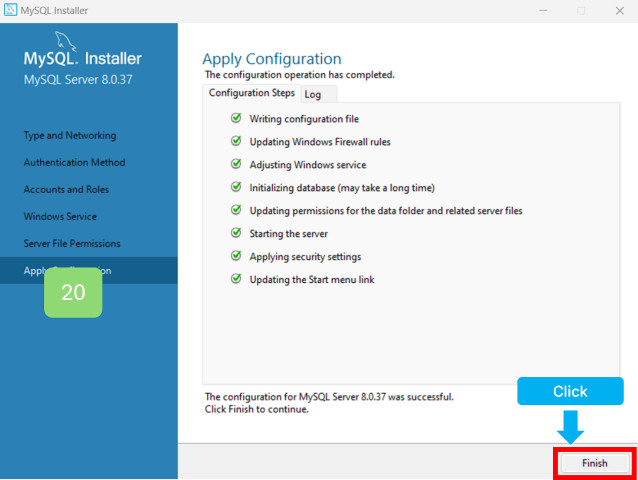Click the 'Apply Configuration' heading
Screen dimensions: 638x480
(x=272, y=59)
